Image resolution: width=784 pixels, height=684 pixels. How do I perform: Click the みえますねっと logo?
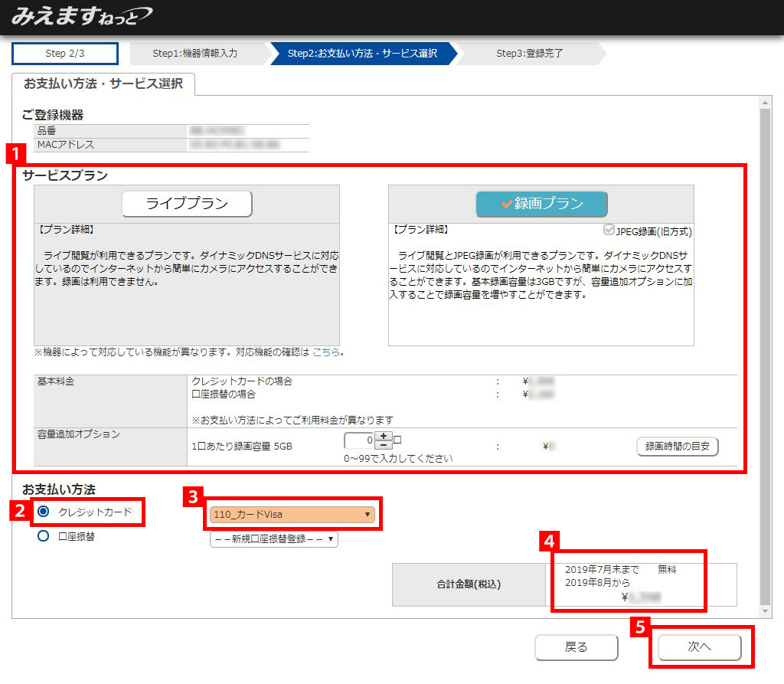[x=82, y=16]
